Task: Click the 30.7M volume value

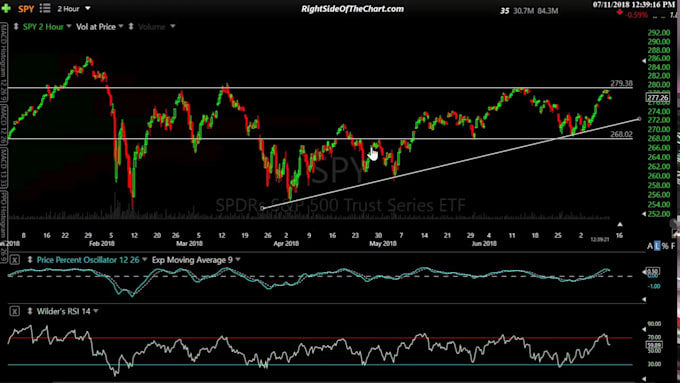Action: tap(523, 10)
